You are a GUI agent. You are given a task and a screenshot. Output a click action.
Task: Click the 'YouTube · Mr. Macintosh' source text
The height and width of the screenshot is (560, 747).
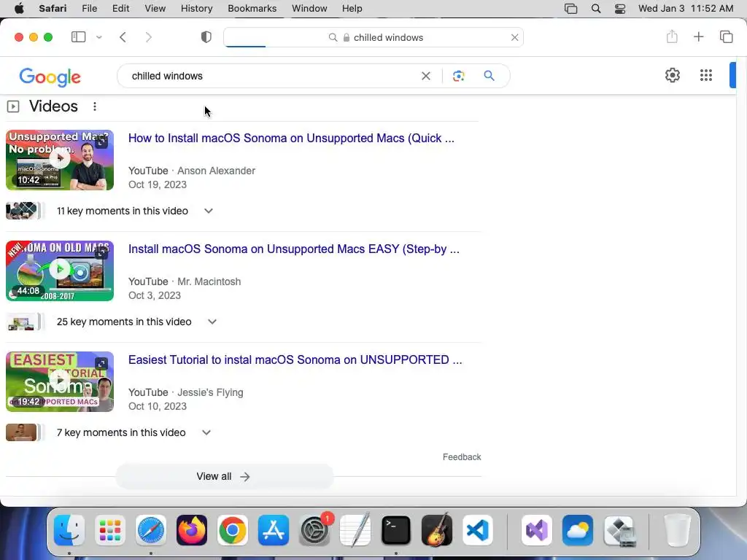(185, 282)
